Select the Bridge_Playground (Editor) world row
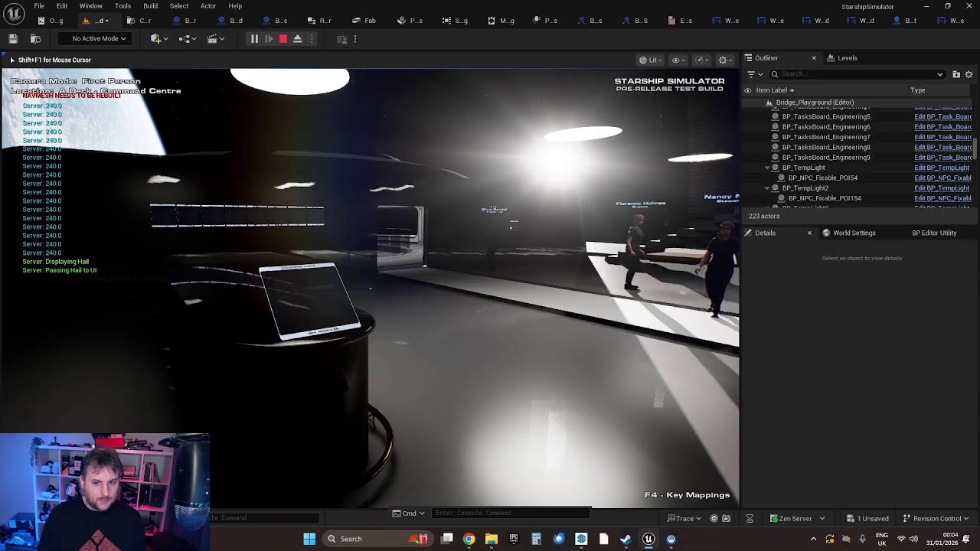This screenshot has height=551, width=980. click(815, 103)
